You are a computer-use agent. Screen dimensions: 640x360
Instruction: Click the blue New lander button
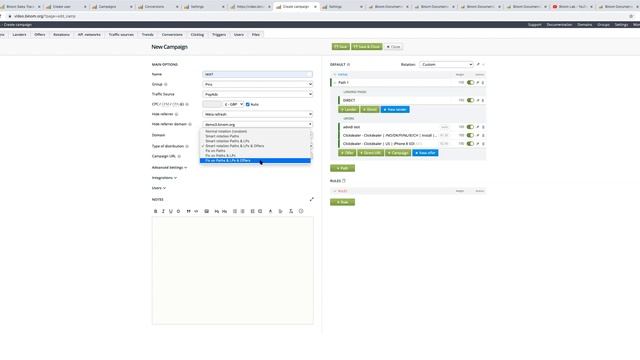[x=395, y=109]
